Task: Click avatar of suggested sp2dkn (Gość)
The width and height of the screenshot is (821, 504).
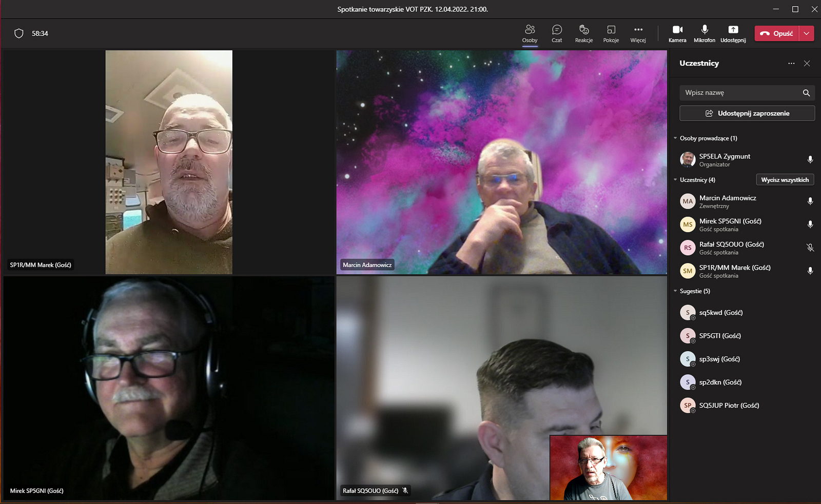Action: click(688, 382)
